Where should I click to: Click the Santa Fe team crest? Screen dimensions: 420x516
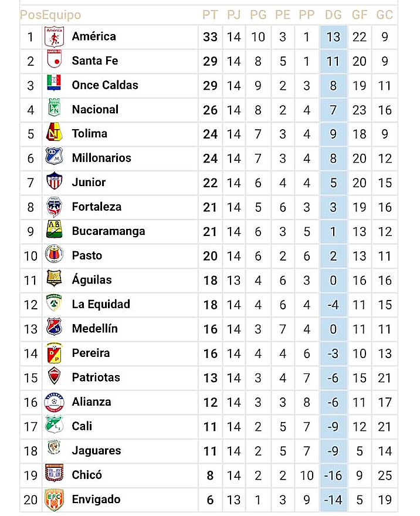tap(54, 61)
